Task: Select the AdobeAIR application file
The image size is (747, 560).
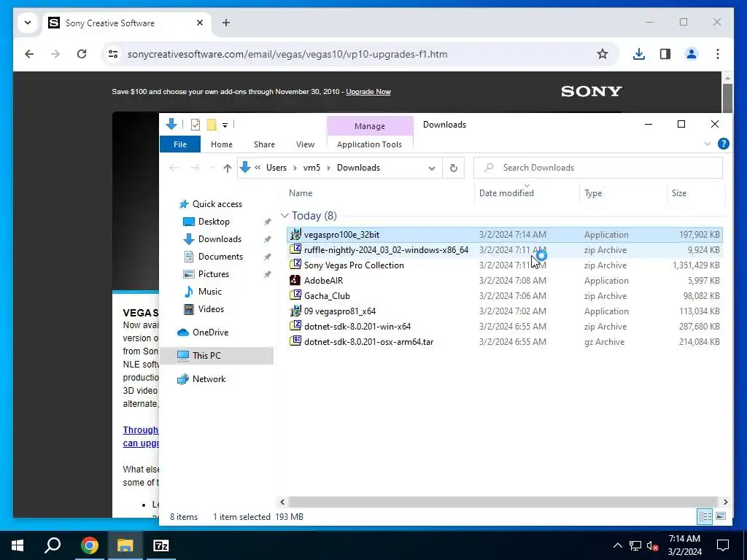Action: (505, 280)
